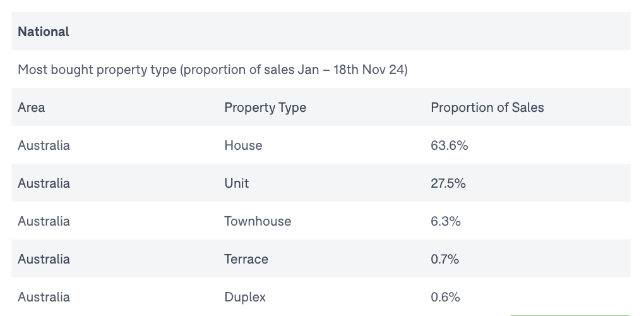Image resolution: width=644 pixels, height=316 pixels.
Task: Select the Property Type column header
Action: (x=265, y=107)
